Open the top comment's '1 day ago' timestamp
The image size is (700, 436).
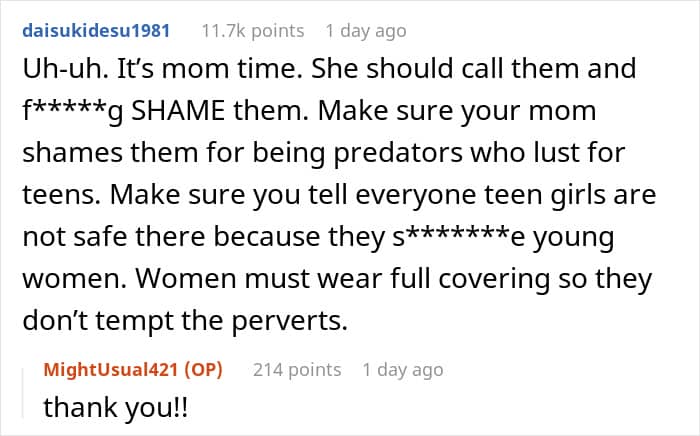click(366, 31)
